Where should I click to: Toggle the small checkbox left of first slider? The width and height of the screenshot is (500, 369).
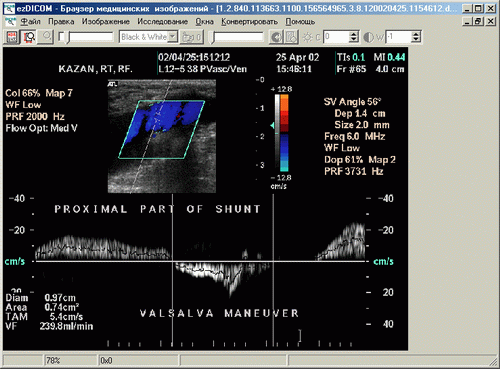tap(61, 36)
